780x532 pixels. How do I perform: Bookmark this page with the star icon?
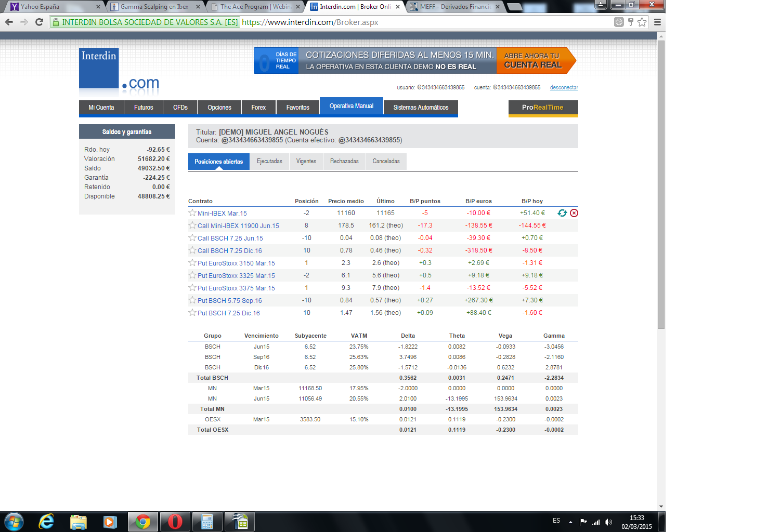click(642, 22)
